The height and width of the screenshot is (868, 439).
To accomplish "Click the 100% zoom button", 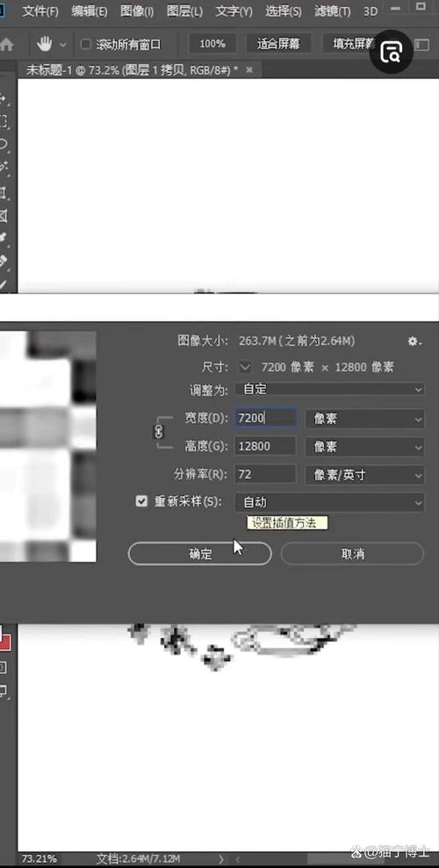I will click(212, 44).
